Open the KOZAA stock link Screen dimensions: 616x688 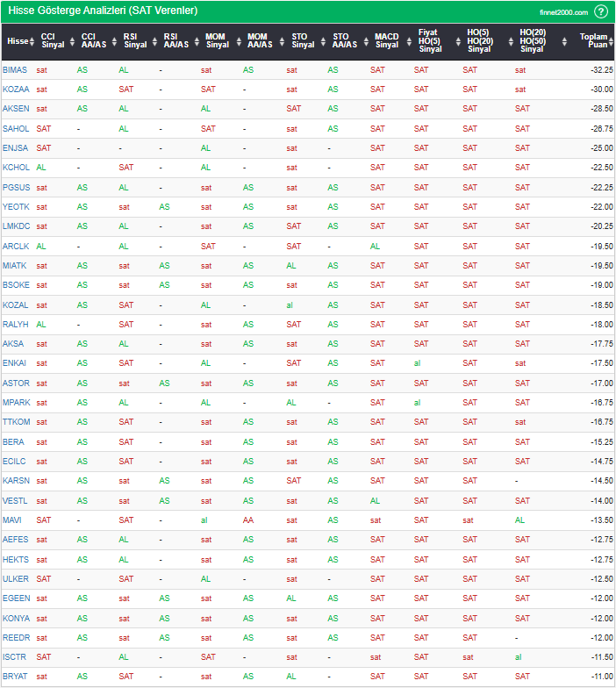[x=15, y=90]
